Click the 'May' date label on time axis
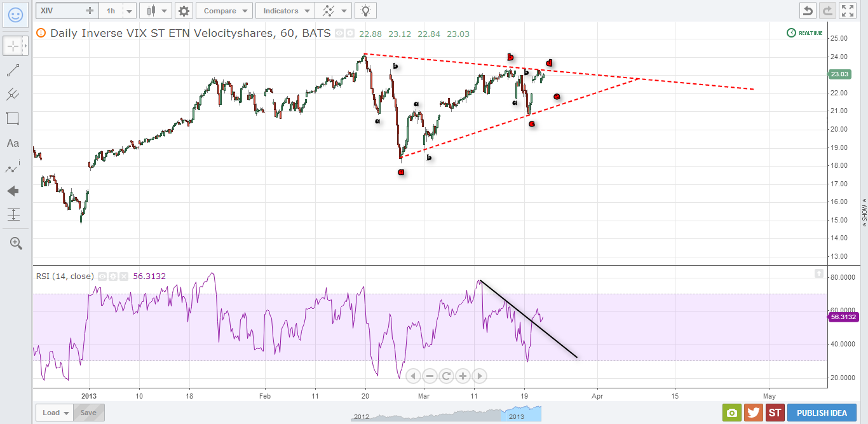The height and width of the screenshot is (424, 868). 769,395
